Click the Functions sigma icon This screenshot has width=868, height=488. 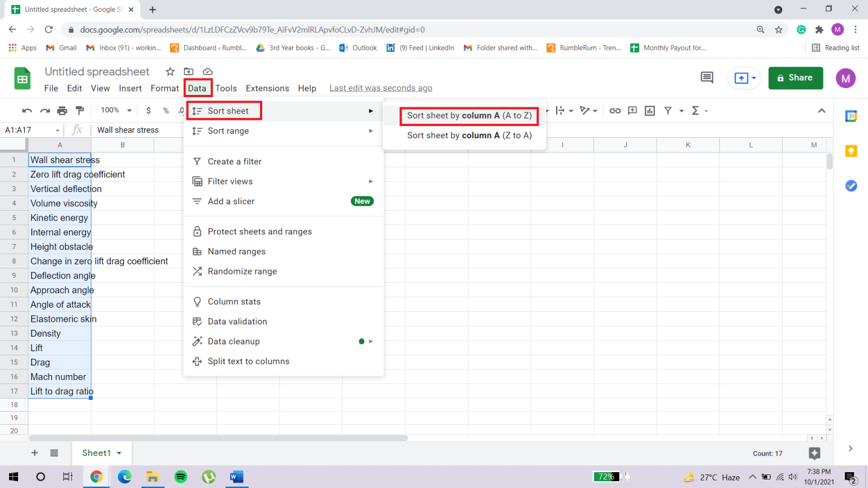[696, 110]
